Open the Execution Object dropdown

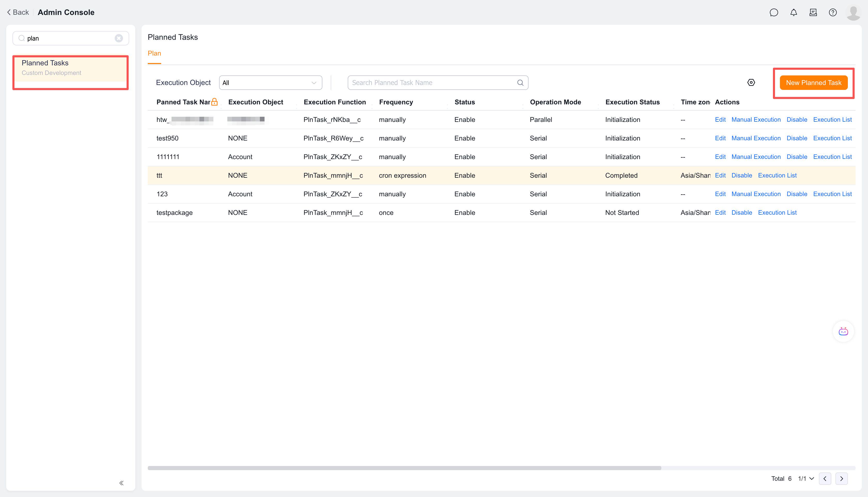coord(270,83)
